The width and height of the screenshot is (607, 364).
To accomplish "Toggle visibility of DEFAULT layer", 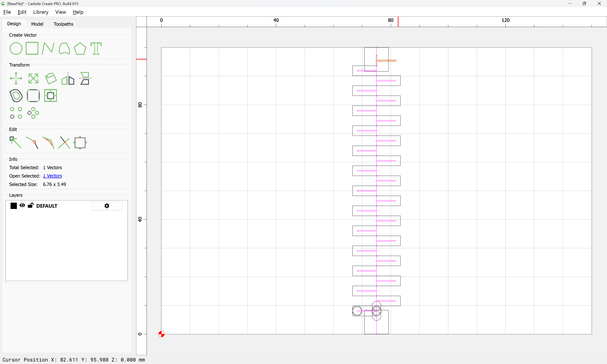I will pyautogui.click(x=22, y=205).
